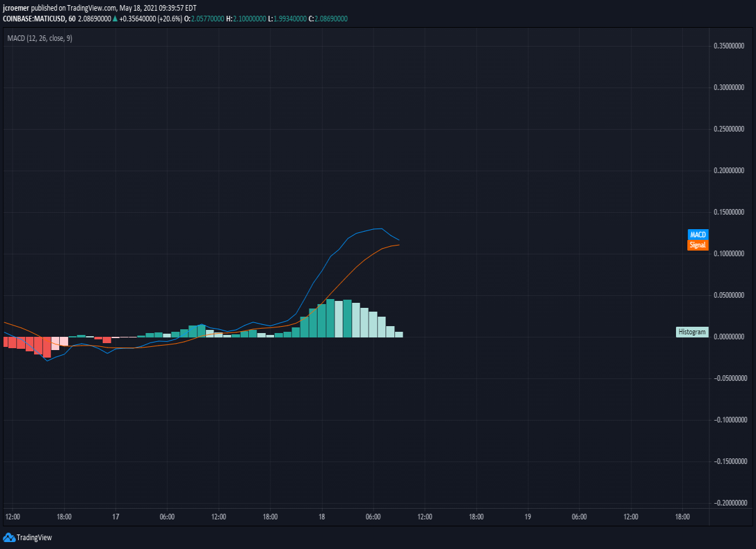This screenshot has height=549, width=756.
Task: Click the Histogram label tag
Action: tap(692, 332)
